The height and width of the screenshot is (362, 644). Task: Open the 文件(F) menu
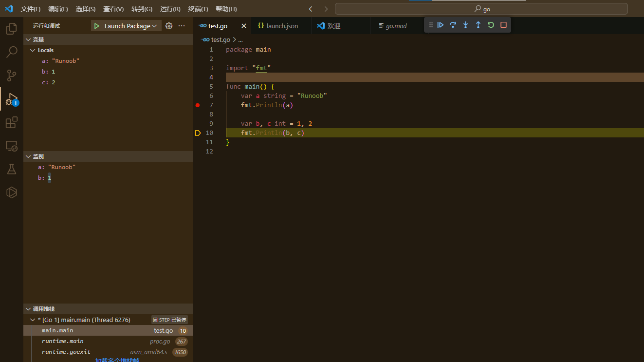point(31,9)
